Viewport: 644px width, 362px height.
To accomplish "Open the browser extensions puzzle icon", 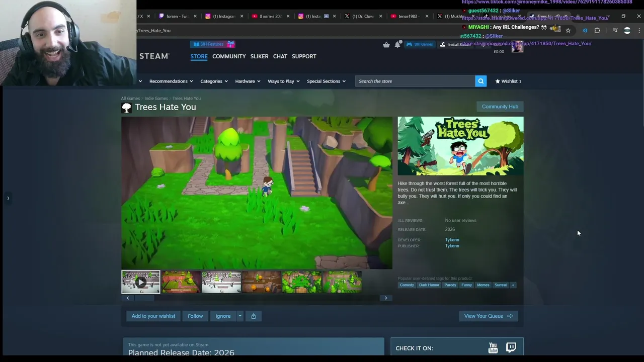I will tap(597, 30).
